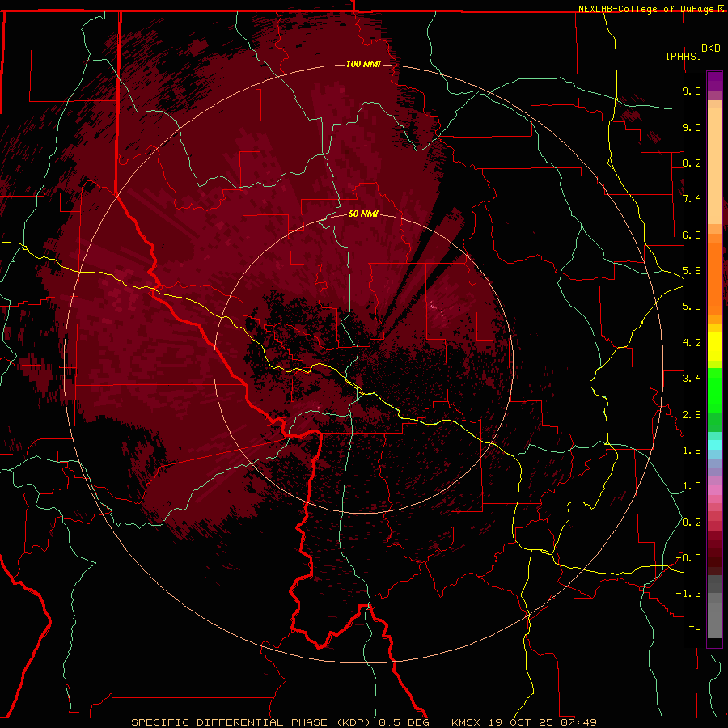This screenshot has height=728, width=728.
Task: Select the yellow segment of the color scale
Action: [714, 346]
